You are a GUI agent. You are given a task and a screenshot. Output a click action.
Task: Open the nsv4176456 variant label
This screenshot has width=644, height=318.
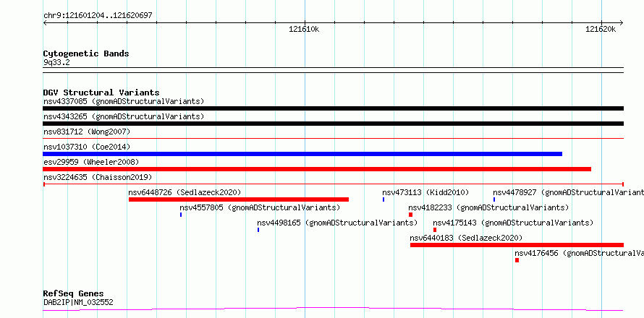click(x=579, y=253)
